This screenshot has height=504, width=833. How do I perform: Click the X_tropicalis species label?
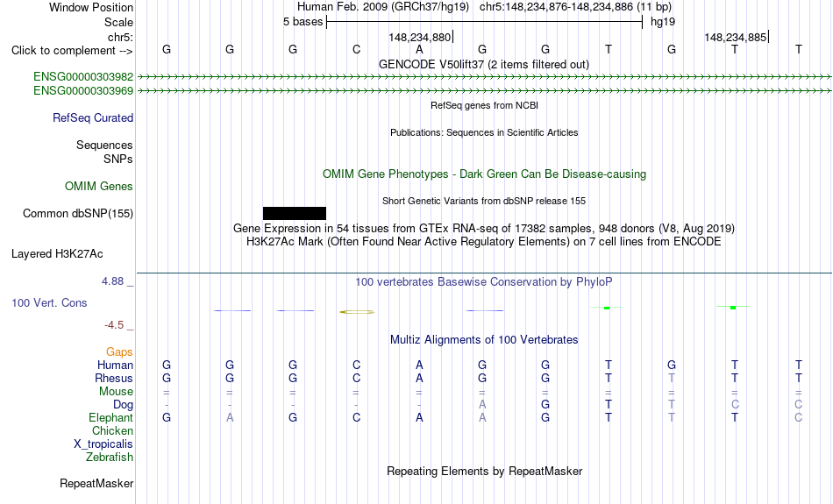(103, 444)
